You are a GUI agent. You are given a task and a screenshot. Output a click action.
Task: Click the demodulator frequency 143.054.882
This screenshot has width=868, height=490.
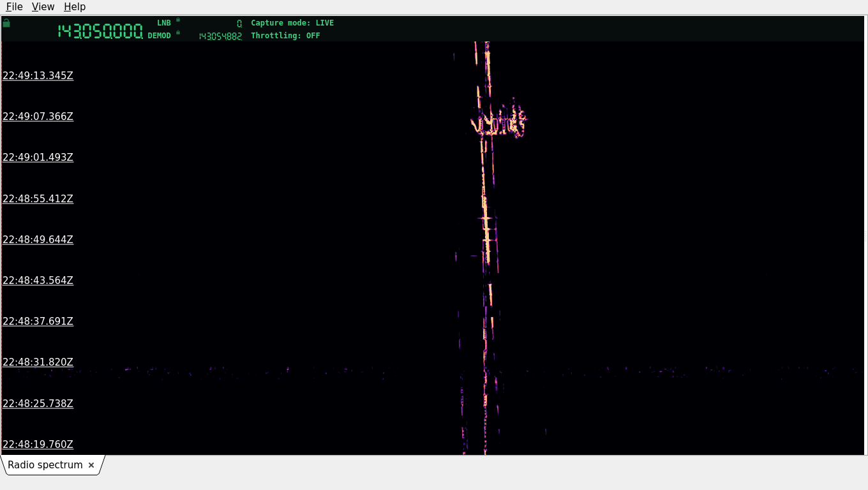tap(220, 36)
